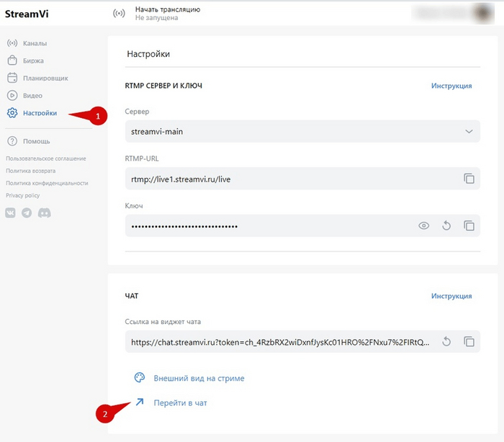Click the Начать трансляцию text
504x442 pixels.
click(168, 9)
